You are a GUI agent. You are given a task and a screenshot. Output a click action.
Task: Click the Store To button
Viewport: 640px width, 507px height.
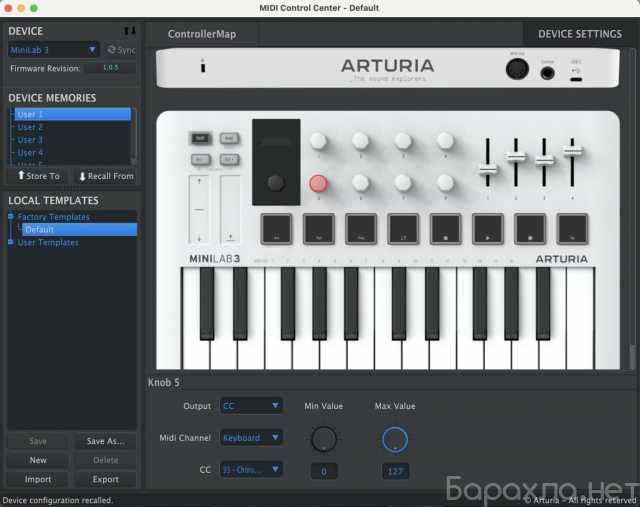(x=39, y=176)
